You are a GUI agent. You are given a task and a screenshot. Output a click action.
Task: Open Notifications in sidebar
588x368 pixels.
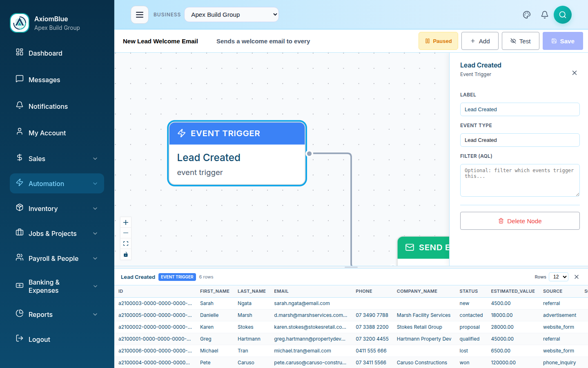click(57, 106)
